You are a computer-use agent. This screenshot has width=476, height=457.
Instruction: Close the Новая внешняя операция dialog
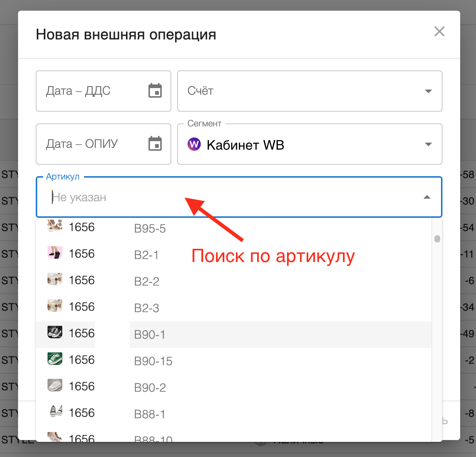440,31
